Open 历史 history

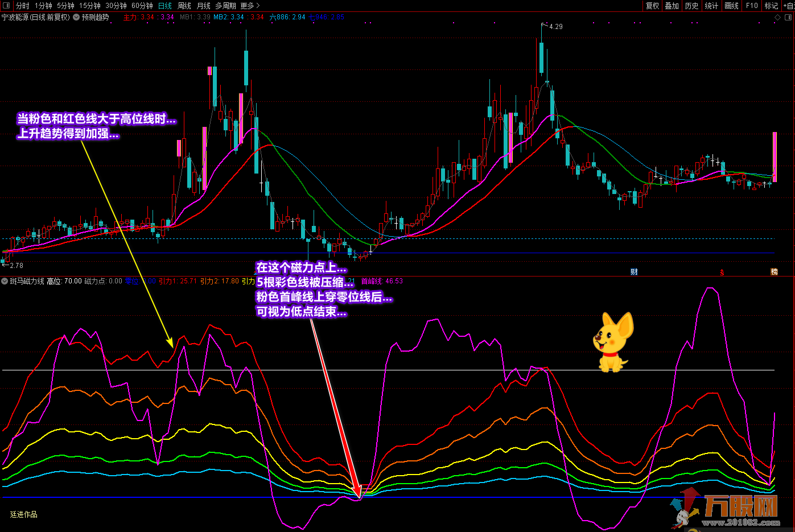click(692, 6)
